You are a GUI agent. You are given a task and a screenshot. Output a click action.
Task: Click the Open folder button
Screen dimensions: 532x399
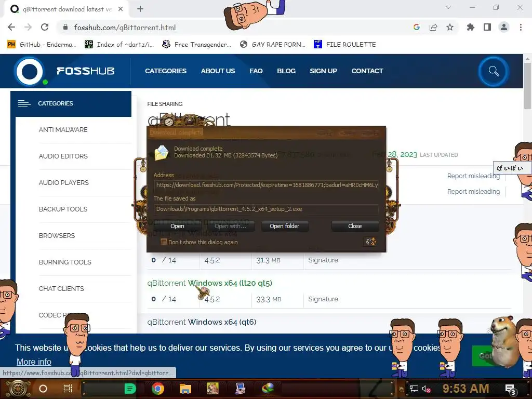pos(285,226)
